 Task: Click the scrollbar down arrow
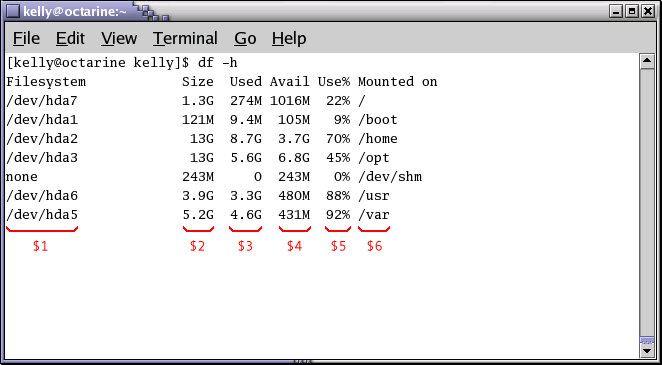coord(647,350)
